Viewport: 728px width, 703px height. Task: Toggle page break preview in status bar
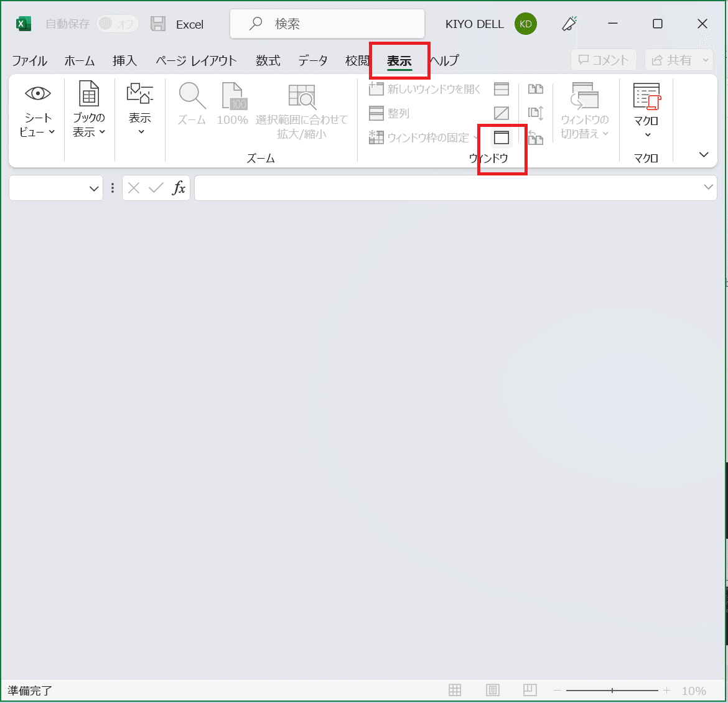tap(530, 691)
